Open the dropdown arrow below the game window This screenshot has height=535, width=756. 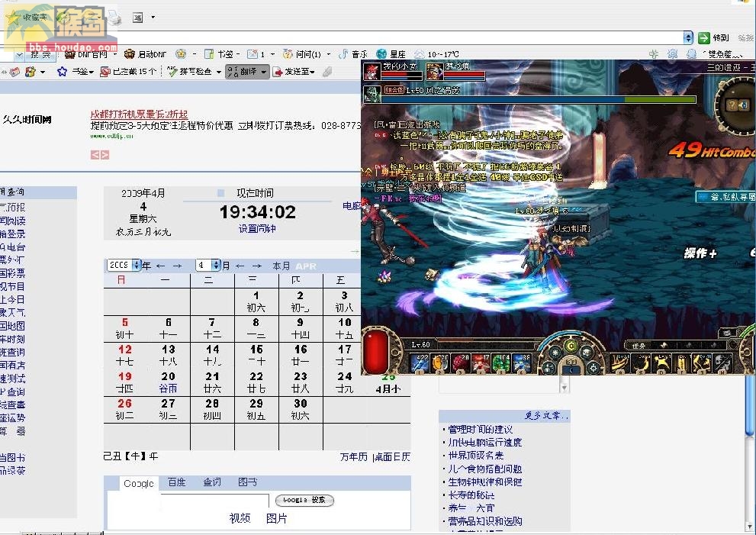[x=564, y=388]
